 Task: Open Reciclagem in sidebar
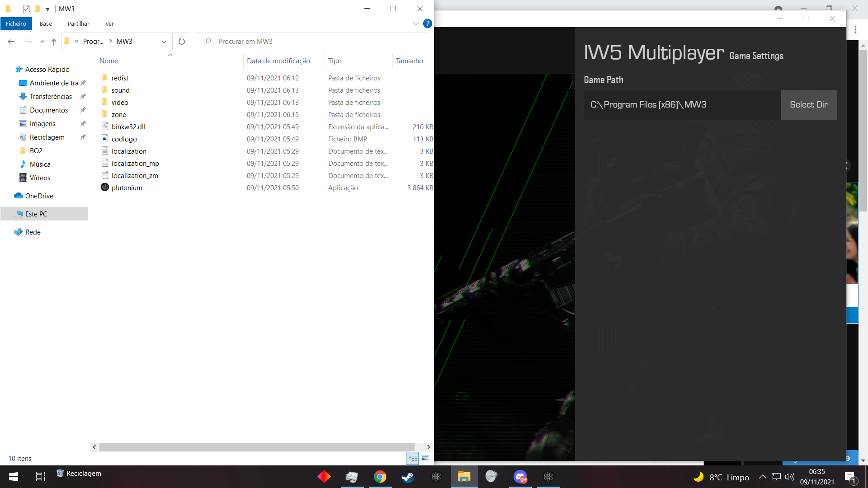[47, 137]
